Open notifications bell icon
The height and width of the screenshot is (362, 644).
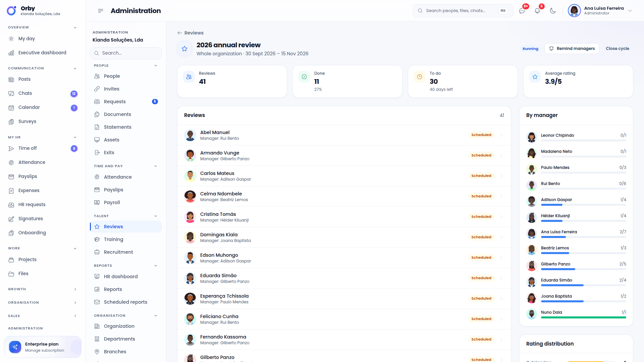tap(537, 11)
